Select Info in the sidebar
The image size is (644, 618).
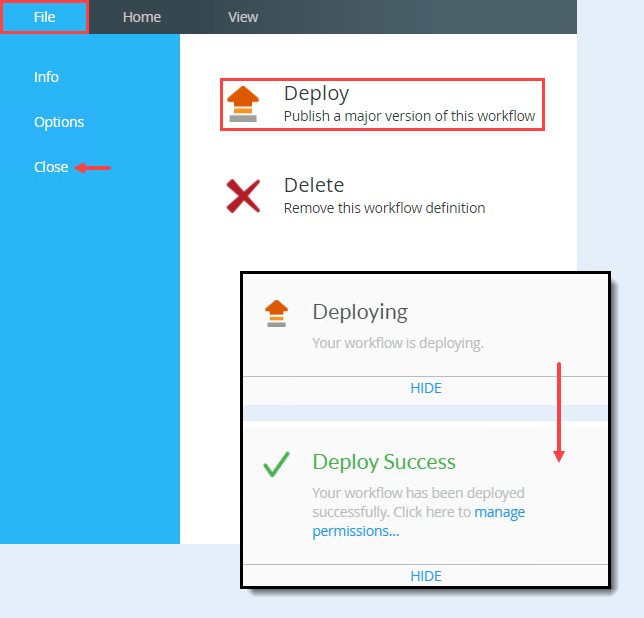pos(46,77)
